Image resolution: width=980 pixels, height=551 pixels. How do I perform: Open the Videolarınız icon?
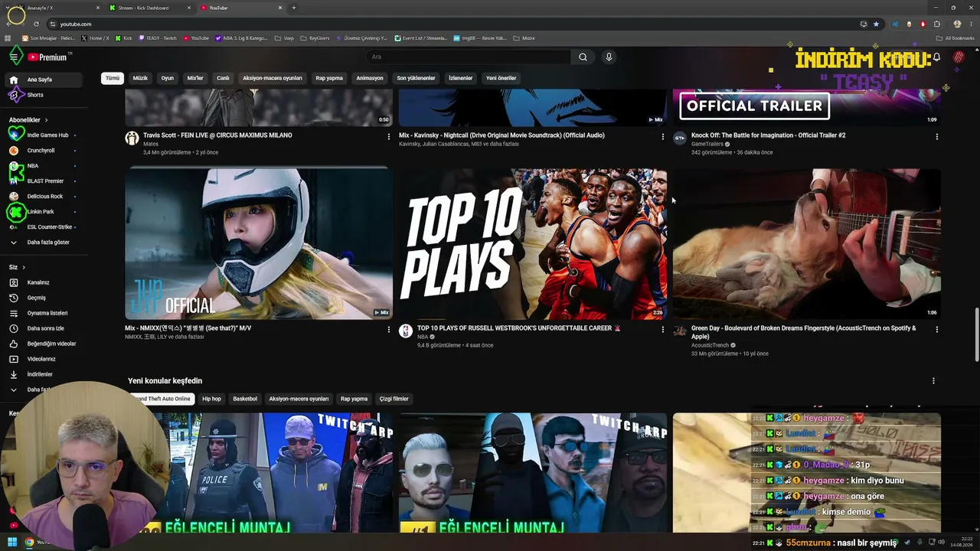tap(13, 359)
